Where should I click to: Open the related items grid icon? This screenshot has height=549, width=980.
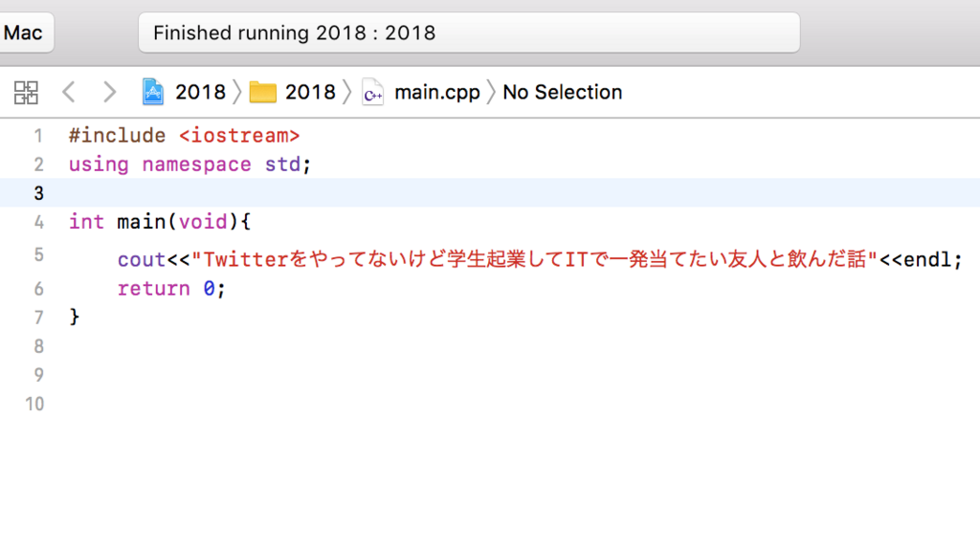click(26, 93)
